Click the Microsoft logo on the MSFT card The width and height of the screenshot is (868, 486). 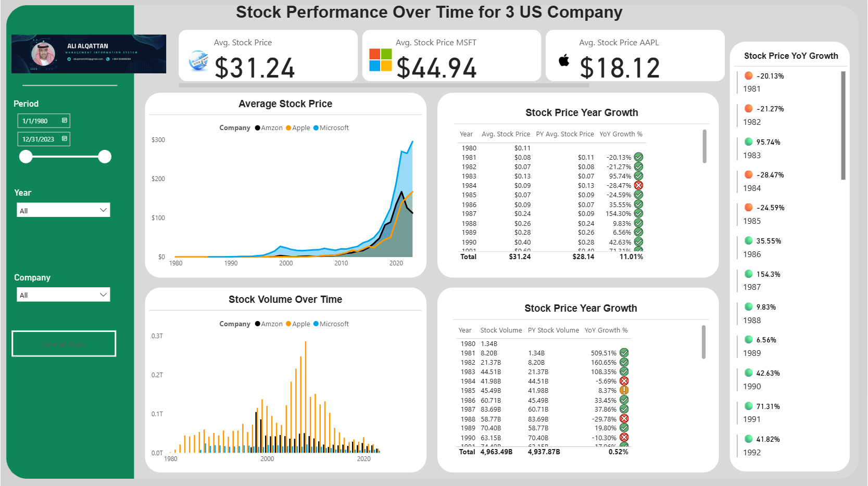(380, 60)
